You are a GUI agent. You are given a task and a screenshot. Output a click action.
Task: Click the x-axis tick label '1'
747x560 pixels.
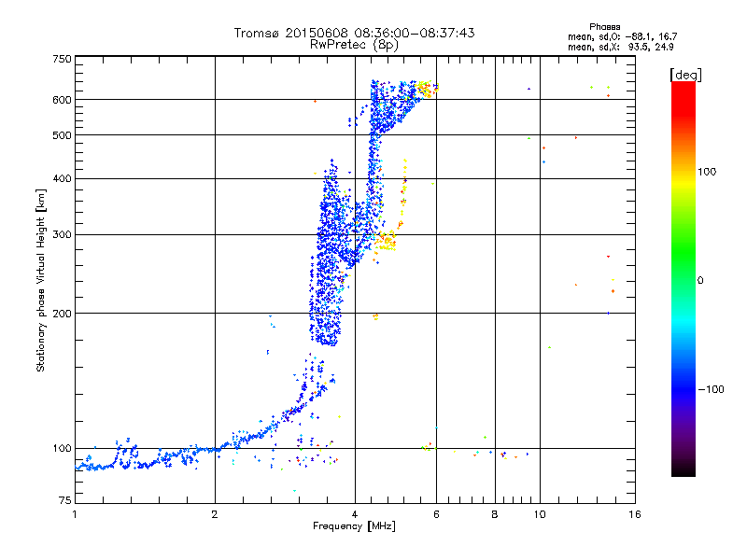75,514
